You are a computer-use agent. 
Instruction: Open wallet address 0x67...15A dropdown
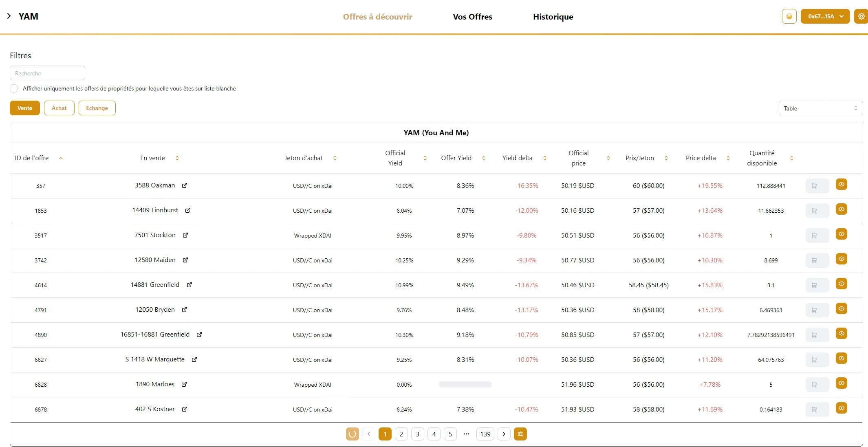click(x=825, y=16)
